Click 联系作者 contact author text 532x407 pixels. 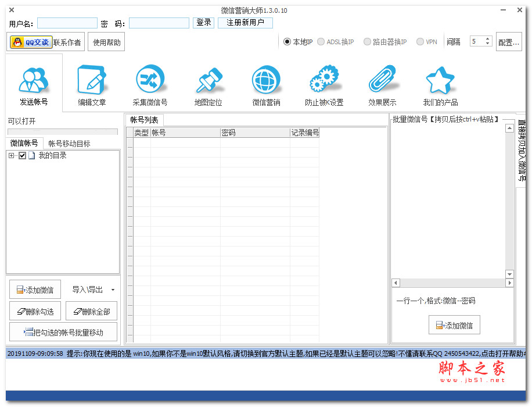point(67,42)
